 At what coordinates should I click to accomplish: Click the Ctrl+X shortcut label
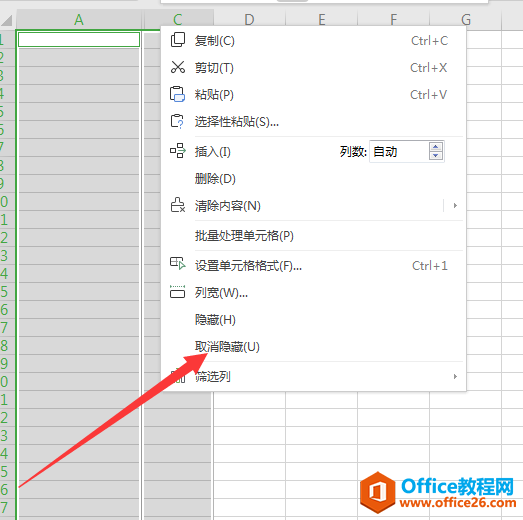(x=428, y=68)
